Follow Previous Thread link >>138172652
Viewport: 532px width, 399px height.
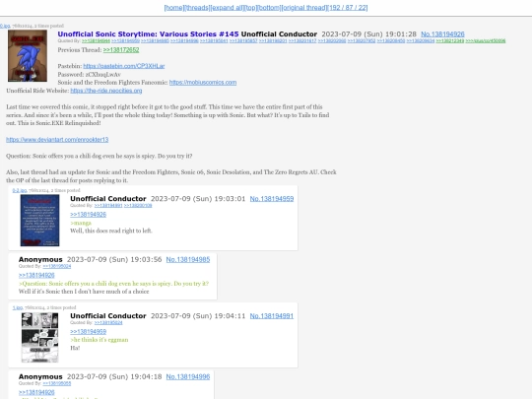tap(121, 50)
